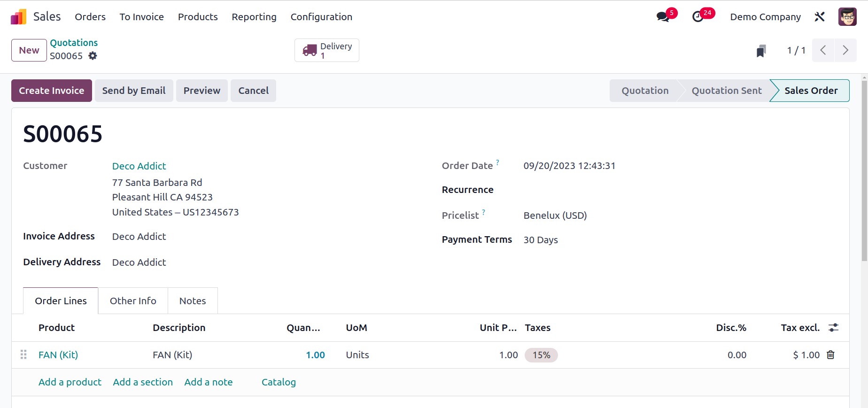Select the Order Lines tab

tap(61, 301)
